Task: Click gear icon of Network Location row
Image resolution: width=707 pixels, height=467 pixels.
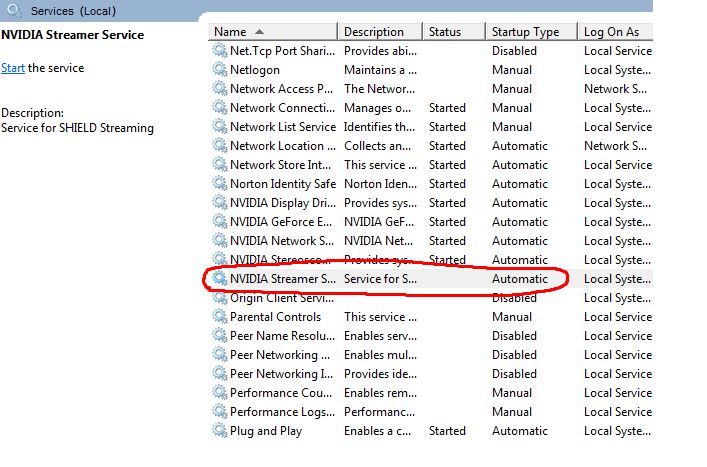Action: pos(220,145)
